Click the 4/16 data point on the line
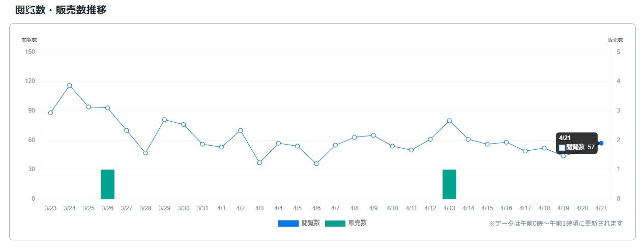Image resolution: width=644 pixels, height=248 pixels. [x=506, y=142]
